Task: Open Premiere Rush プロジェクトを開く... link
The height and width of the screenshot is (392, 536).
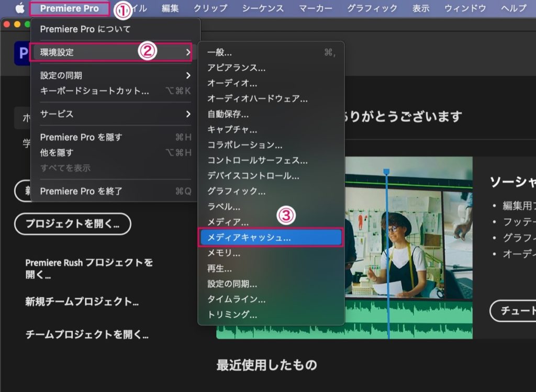Action: (x=89, y=268)
